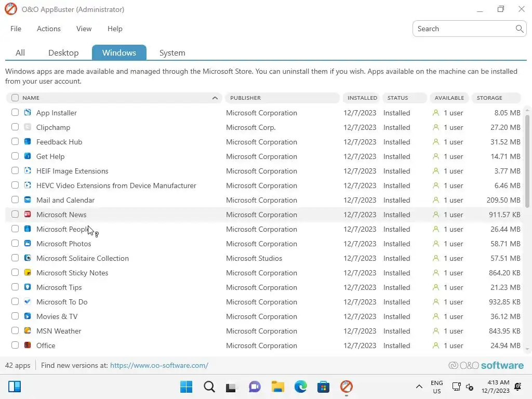The height and width of the screenshot is (399, 532).
Task: Tick the Microsoft News checkbox
Action: (15, 214)
